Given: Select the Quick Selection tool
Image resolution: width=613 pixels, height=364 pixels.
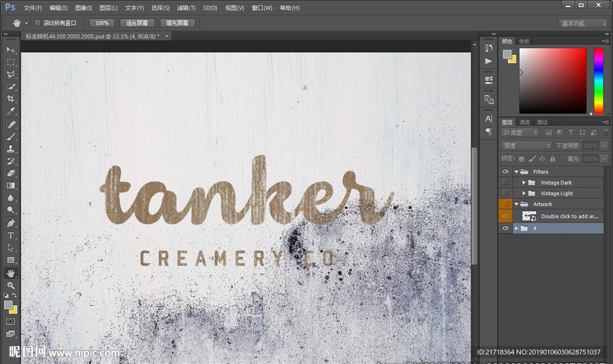Looking at the screenshot, I should click(11, 86).
